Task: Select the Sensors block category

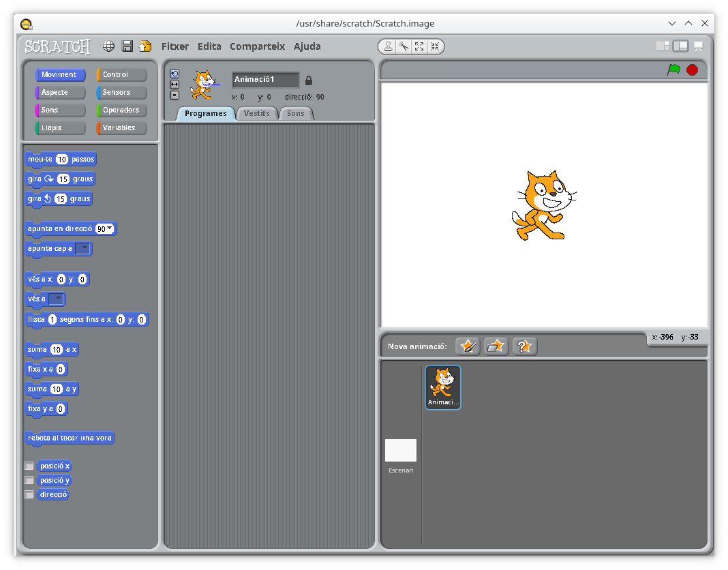Action: click(x=121, y=92)
